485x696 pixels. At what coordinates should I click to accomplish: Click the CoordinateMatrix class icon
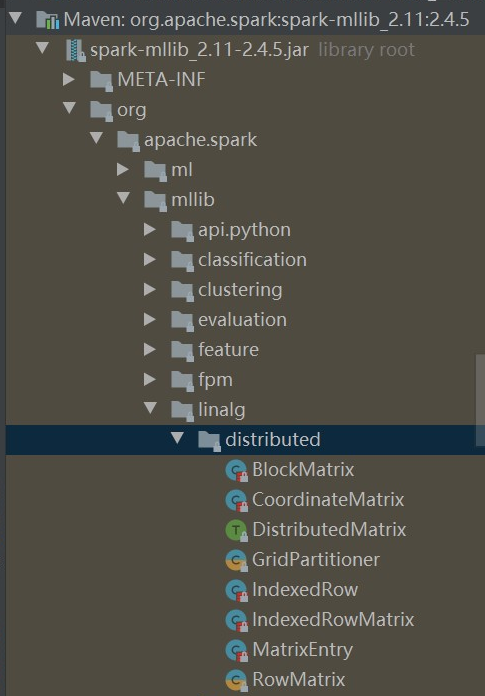(x=237, y=501)
